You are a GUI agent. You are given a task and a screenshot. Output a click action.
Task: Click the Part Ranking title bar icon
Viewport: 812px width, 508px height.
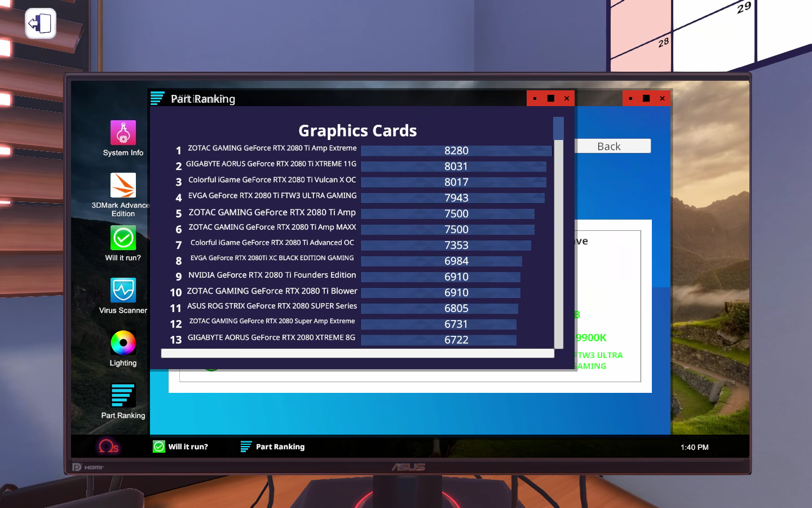(x=157, y=99)
